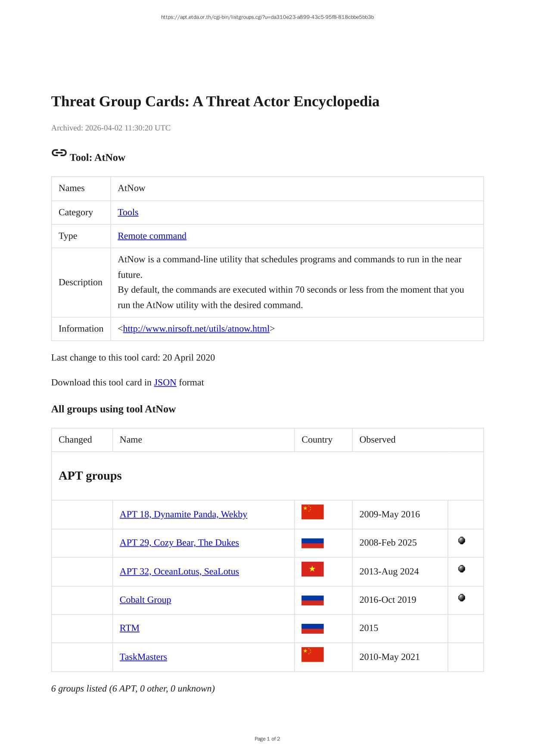
Task: Click the Vietnam flag in APT 32 row
Action: [x=312, y=569]
